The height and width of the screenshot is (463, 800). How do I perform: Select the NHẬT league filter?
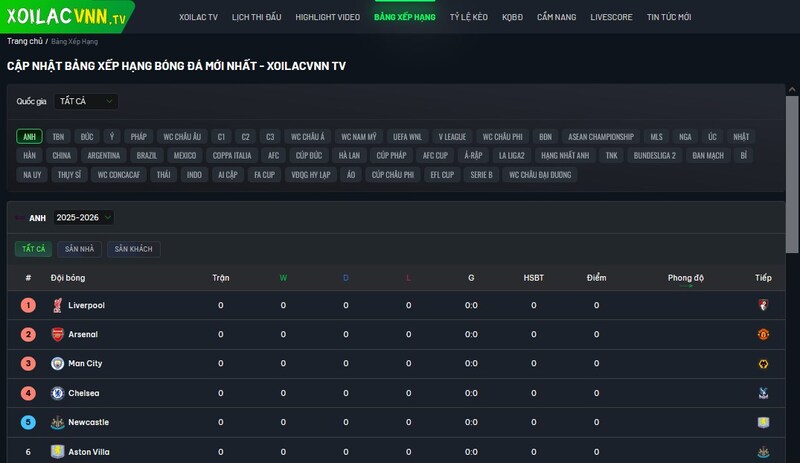[741, 136]
